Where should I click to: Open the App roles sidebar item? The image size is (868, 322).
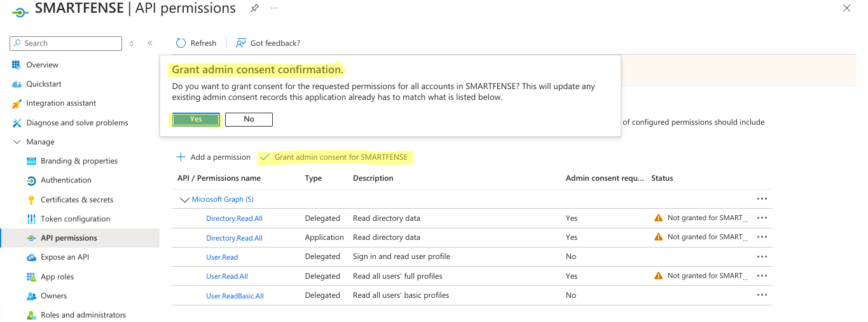click(x=57, y=277)
